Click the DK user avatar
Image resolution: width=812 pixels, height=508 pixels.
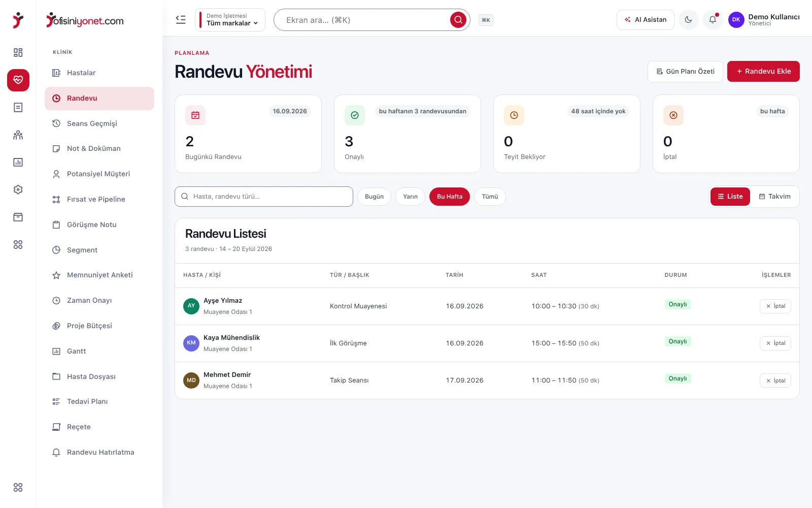pos(736,20)
